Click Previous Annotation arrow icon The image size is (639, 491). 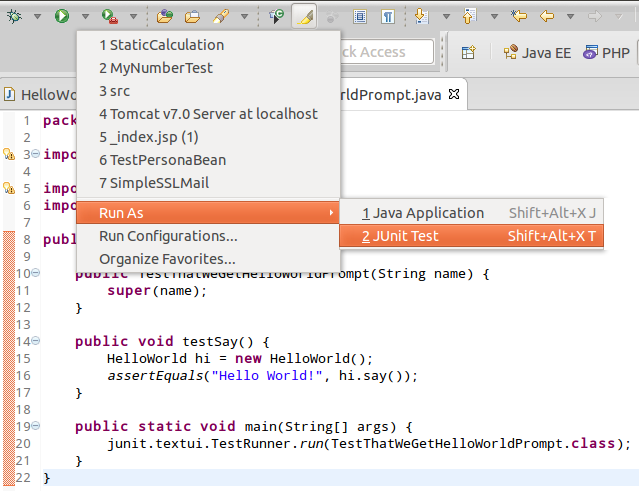469,16
